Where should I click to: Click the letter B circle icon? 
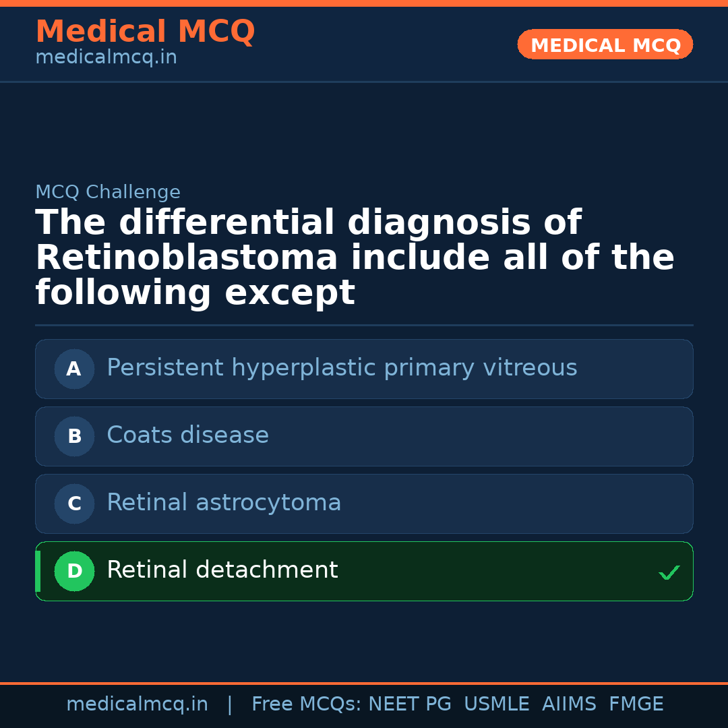[74, 437]
